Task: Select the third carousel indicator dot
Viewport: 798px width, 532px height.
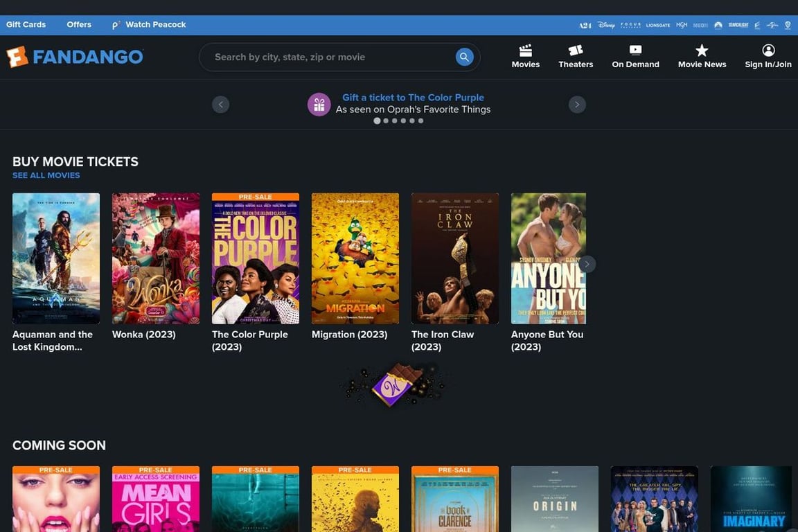Action: (x=394, y=120)
